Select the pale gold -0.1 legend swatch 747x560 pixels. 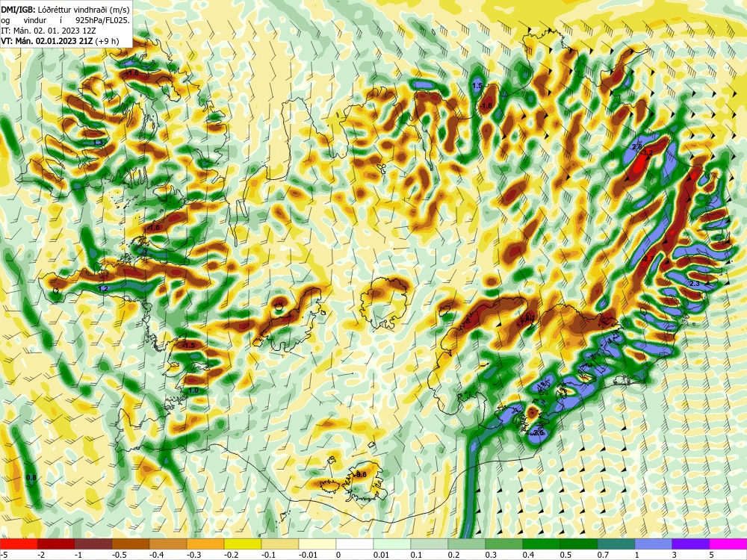point(280,544)
